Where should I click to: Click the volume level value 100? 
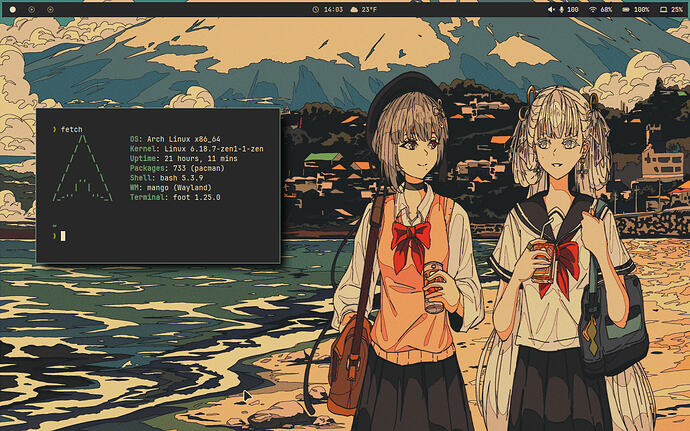[x=573, y=9]
